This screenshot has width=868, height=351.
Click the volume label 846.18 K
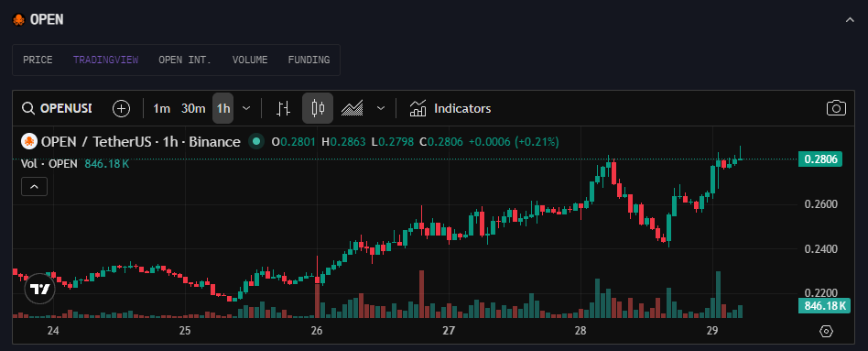tap(824, 305)
